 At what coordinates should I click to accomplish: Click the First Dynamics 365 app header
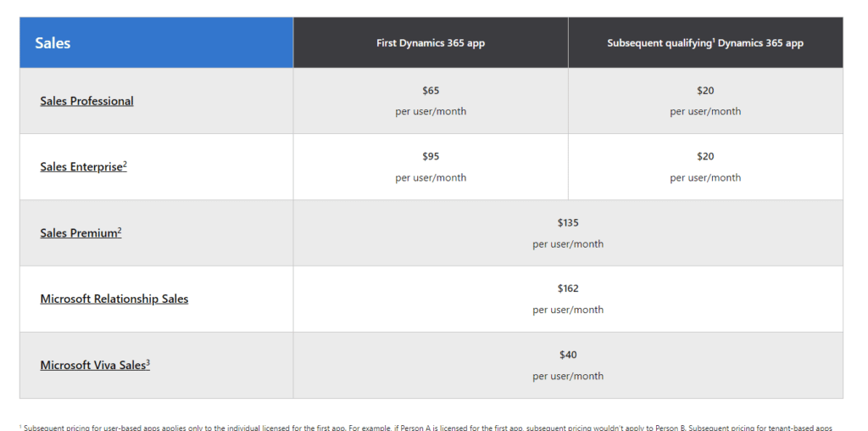pyautogui.click(x=431, y=42)
